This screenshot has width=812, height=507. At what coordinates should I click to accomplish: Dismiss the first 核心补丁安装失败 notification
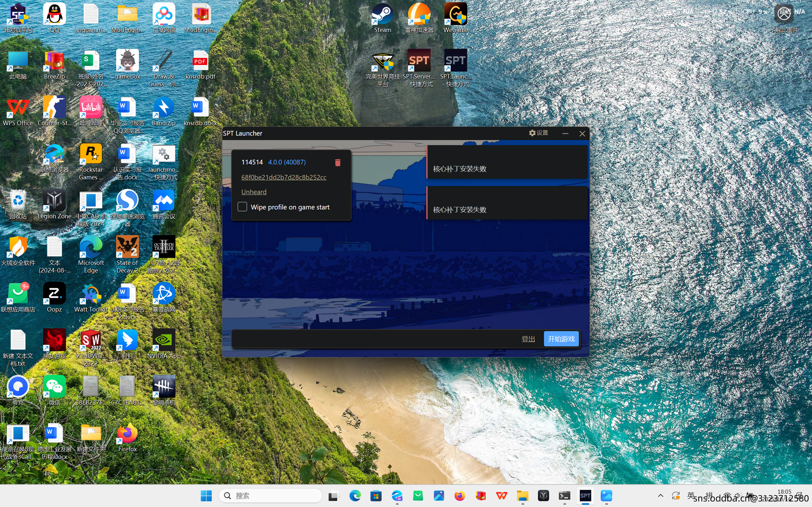[507, 162]
